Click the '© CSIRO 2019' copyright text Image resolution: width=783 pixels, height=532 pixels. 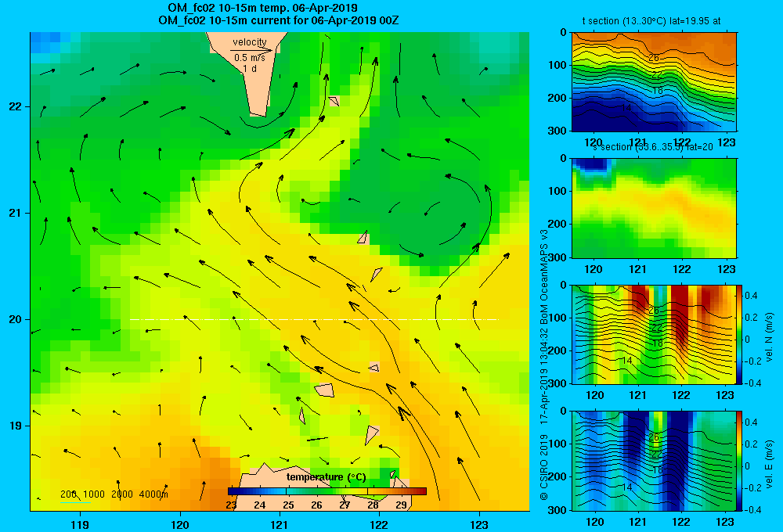pyautogui.click(x=544, y=468)
